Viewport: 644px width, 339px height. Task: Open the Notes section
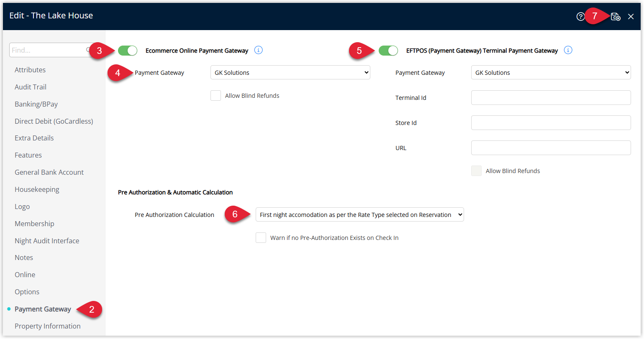click(24, 257)
